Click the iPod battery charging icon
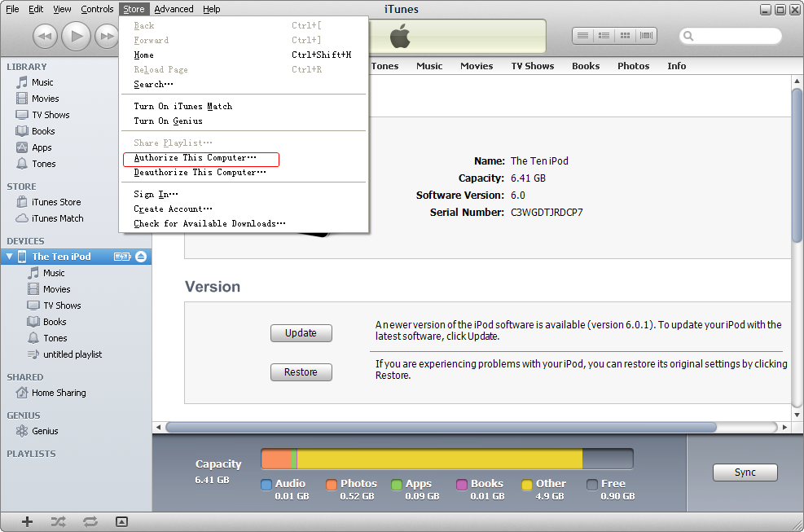 (122, 257)
